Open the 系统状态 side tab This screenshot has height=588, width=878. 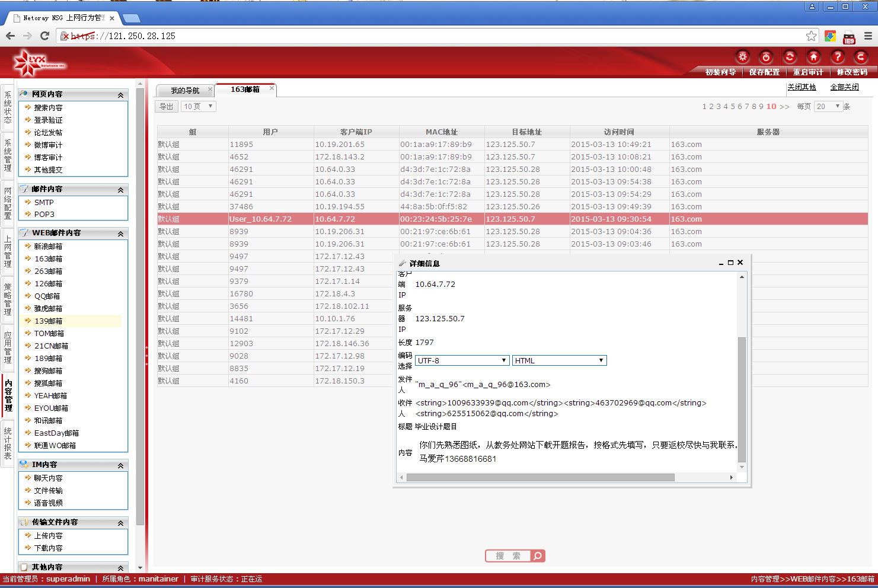coord(7,107)
